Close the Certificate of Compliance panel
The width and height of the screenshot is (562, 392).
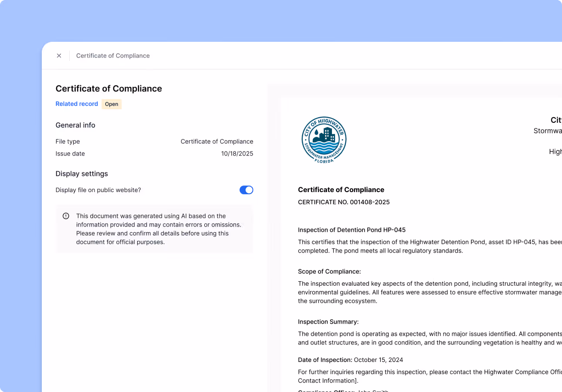[59, 56]
